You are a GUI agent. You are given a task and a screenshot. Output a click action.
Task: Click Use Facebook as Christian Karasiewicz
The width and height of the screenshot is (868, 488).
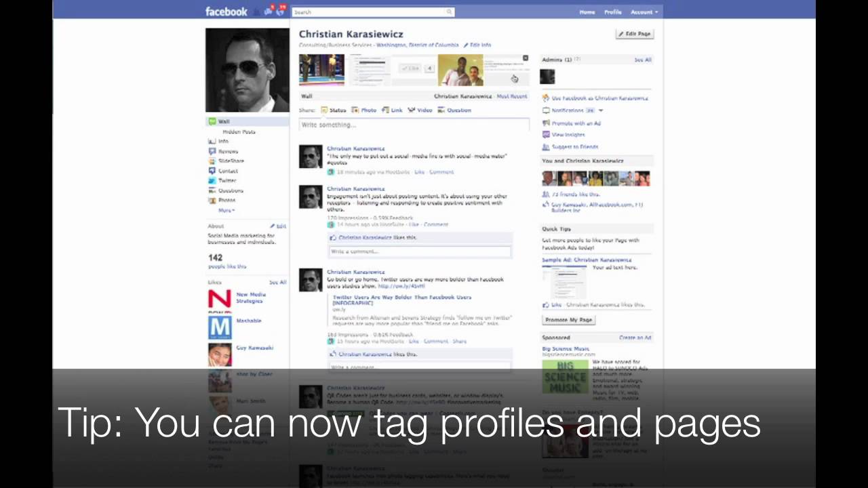(x=595, y=98)
